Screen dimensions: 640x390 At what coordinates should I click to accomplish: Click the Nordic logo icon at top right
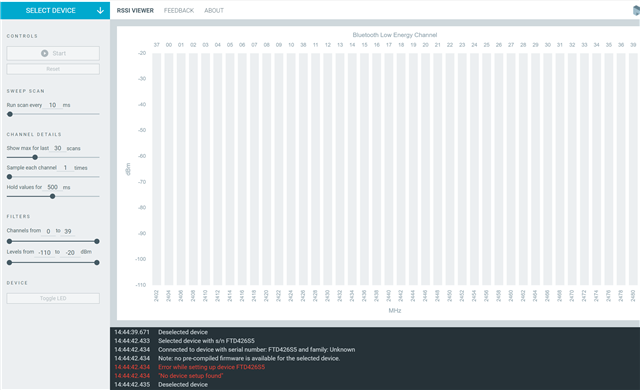click(636, 10)
